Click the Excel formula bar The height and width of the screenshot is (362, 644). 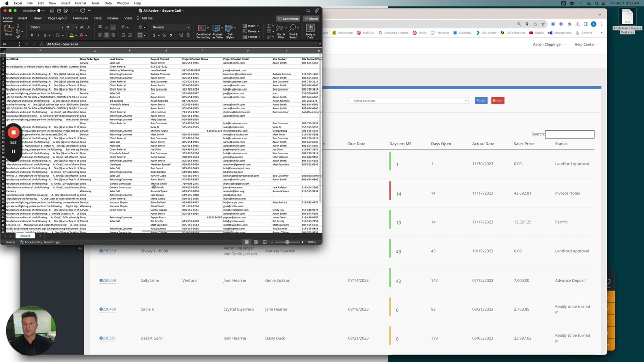click(181, 44)
